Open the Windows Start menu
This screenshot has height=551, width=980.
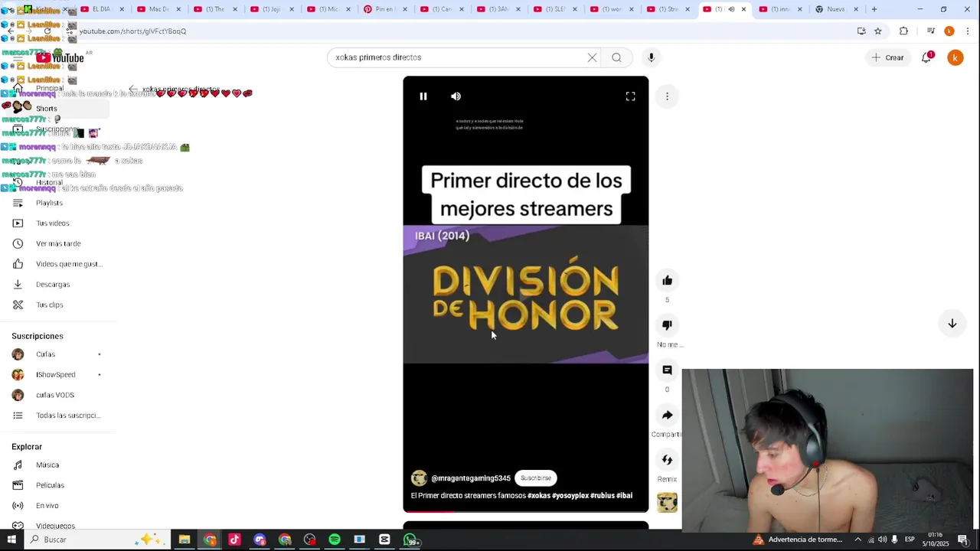pos(11,540)
